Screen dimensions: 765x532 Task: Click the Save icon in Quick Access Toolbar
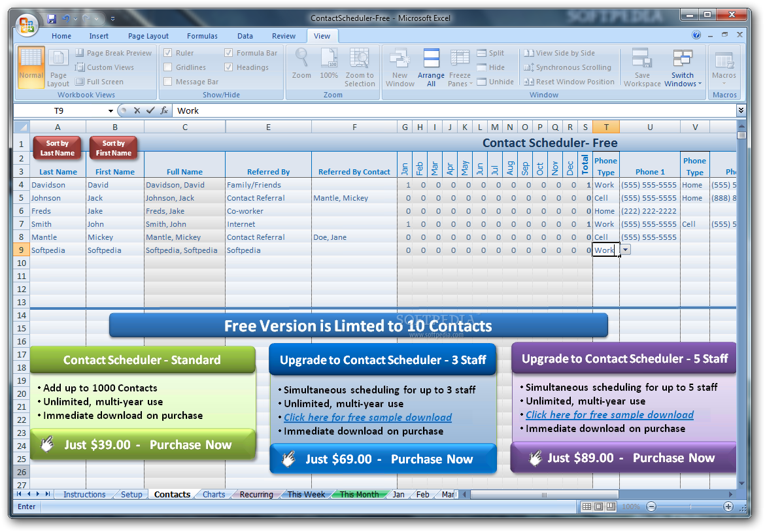[x=52, y=18]
